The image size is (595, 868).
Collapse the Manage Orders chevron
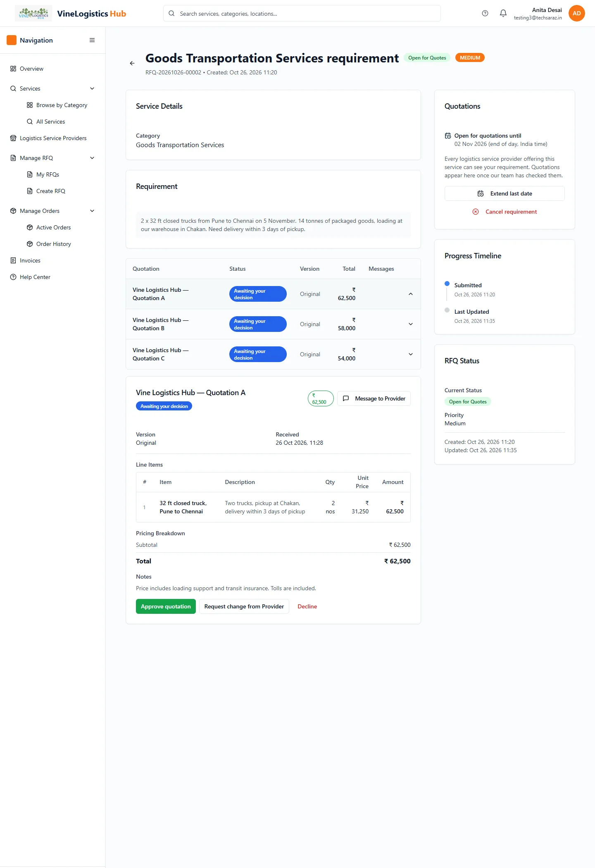pyautogui.click(x=92, y=211)
